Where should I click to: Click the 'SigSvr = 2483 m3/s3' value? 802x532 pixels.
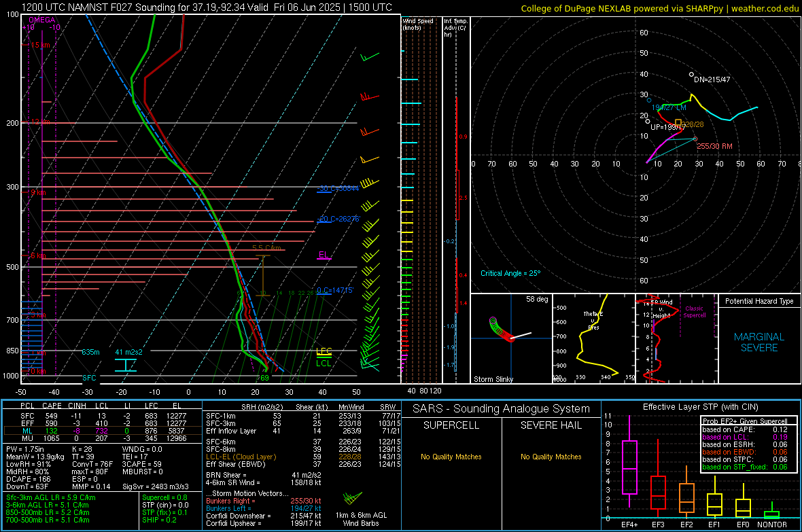pyautogui.click(x=156, y=486)
